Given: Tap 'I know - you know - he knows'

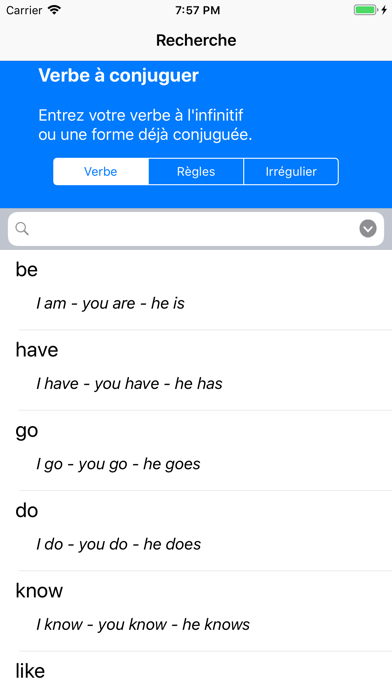Looking at the screenshot, I should click(x=143, y=625).
